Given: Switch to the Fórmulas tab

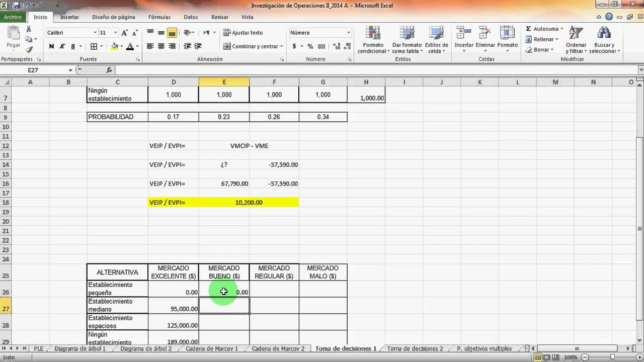Looking at the screenshot, I should pyautogui.click(x=159, y=17).
